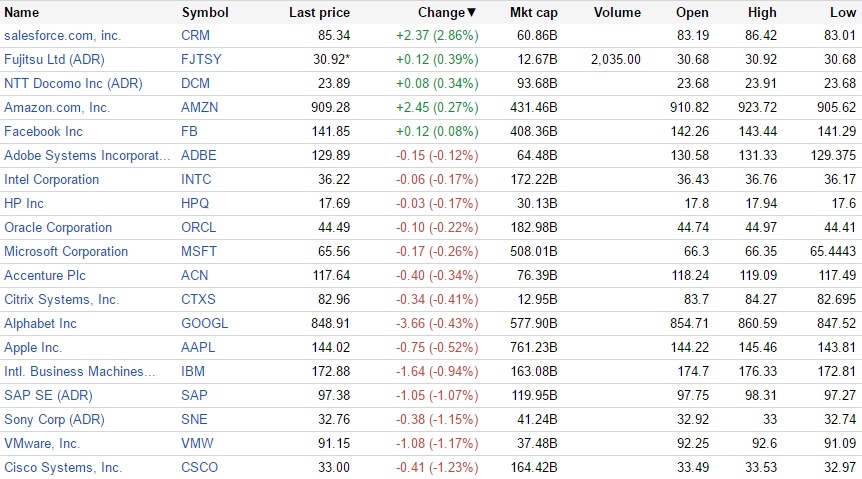Click the Cisco Systems, Inc. link
Screen dimensions: 862x479
pos(63,467)
